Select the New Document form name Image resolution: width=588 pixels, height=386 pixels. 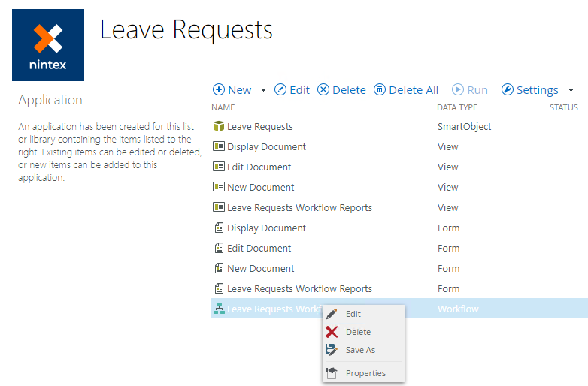tap(261, 268)
